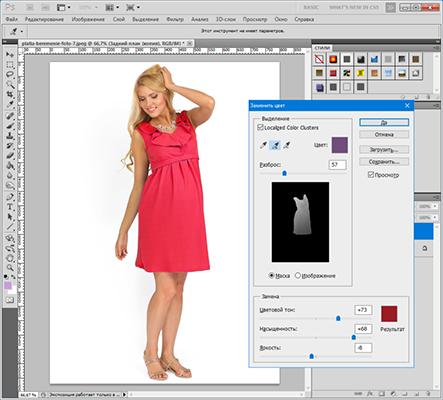This screenshot has height=400, width=443.
Task: Open the Фильтр menu
Action: point(175,19)
